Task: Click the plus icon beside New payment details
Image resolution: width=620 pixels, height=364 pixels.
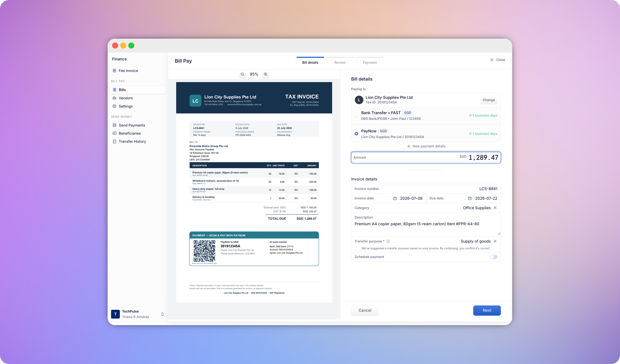Action: coord(409,146)
